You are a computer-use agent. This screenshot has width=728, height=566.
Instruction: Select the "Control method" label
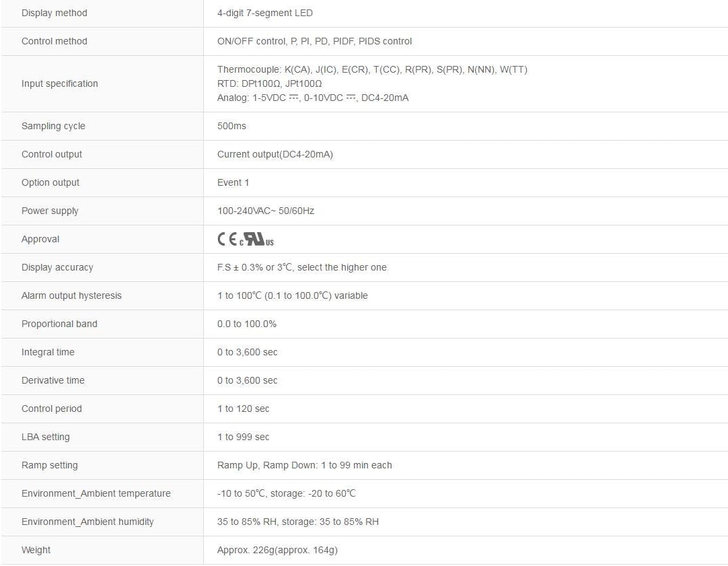[54, 41]
